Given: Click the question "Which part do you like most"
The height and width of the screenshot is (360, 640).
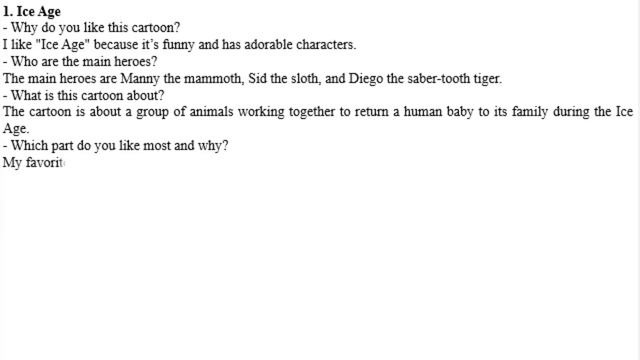Looking at the screenshot, I should tap(101, 146).
